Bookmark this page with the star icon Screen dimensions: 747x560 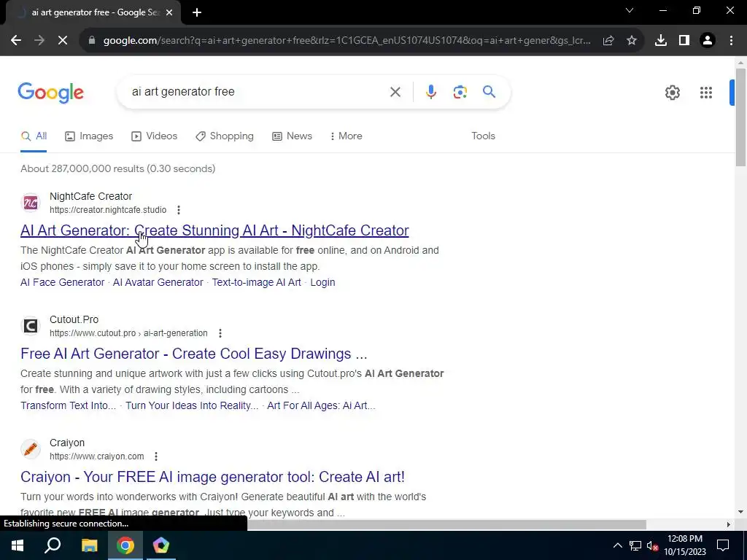pyautogui.click(x=632, y=41)
